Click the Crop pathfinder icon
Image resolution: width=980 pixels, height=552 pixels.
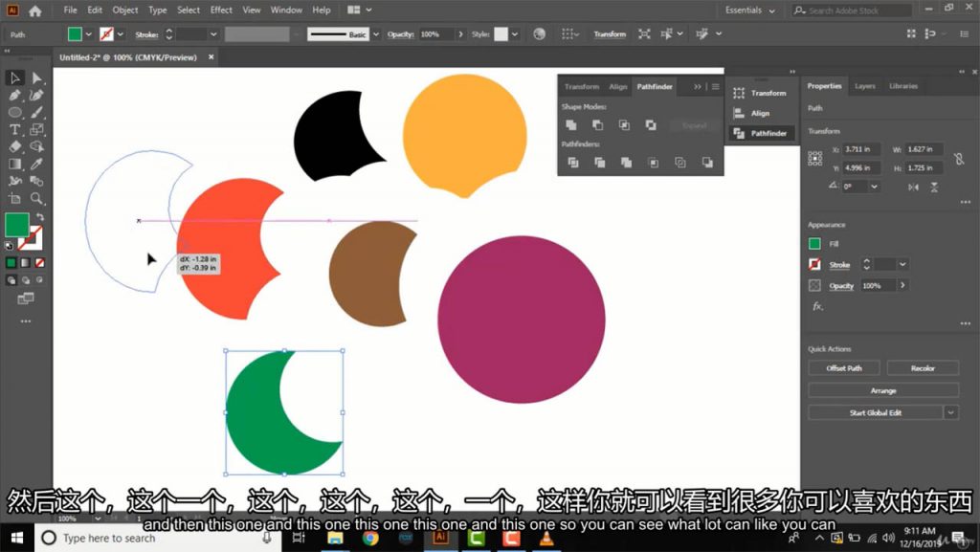point(653,163)
